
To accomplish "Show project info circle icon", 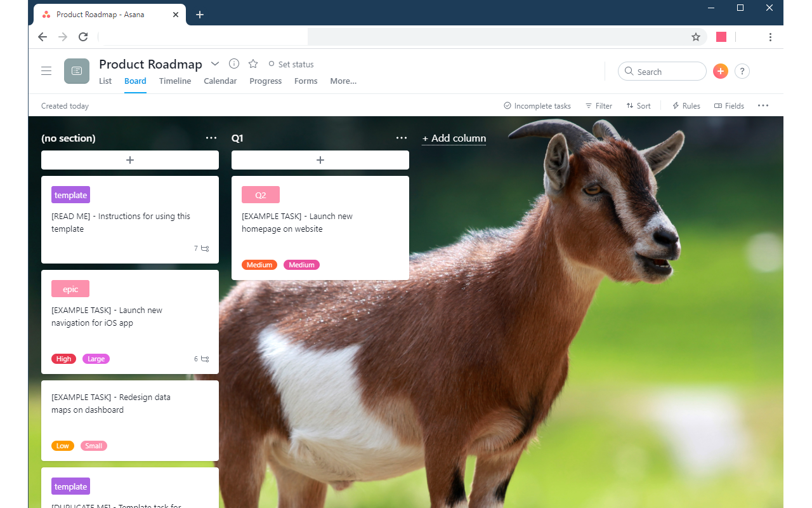I will [234, 63].
